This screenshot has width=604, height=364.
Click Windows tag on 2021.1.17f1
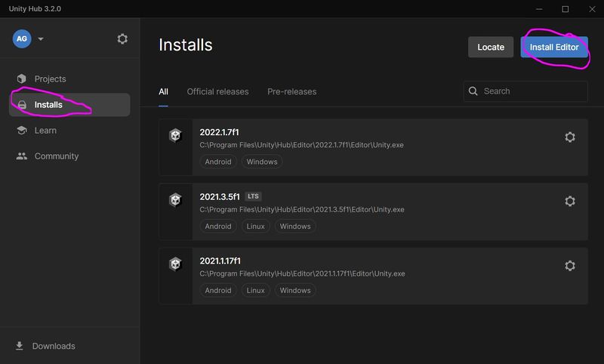pyautogui.click(x=295, y=291)
